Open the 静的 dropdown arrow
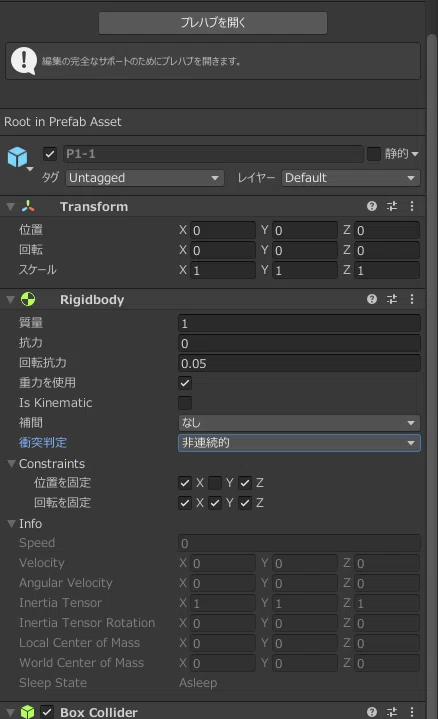This screenshot has height=719, width=438. 415,154
